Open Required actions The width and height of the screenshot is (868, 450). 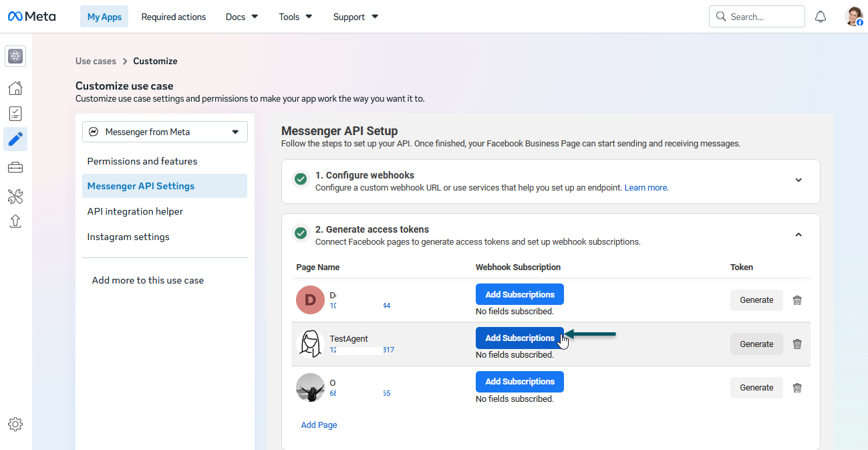(174, 17)
